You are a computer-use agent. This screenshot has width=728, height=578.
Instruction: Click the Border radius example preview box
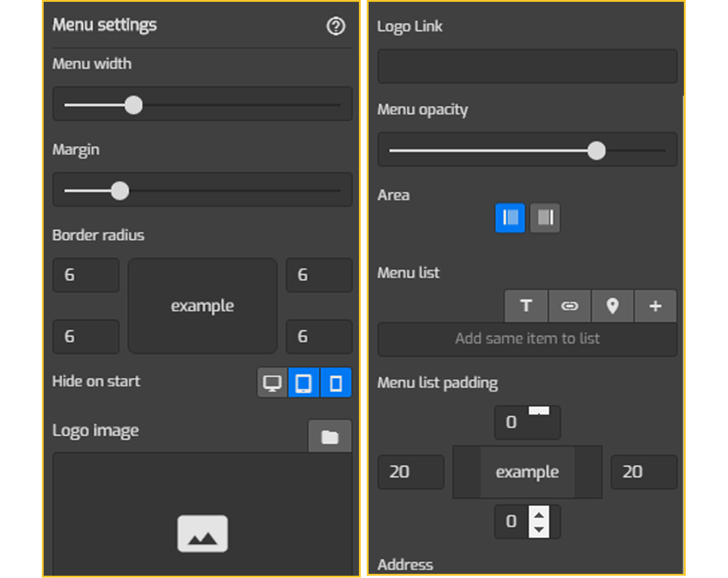point(203,306)
